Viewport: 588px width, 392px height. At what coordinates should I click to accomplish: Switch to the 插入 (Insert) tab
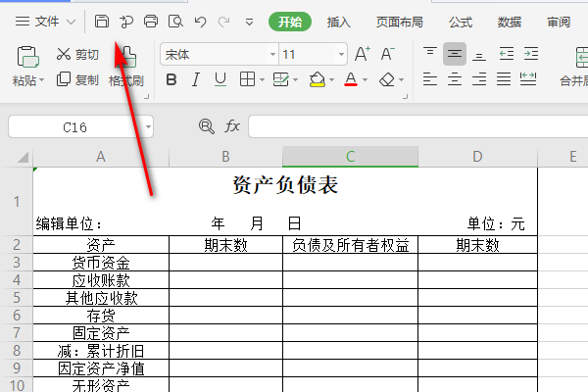pyautogui.click(x=338, y=22)
